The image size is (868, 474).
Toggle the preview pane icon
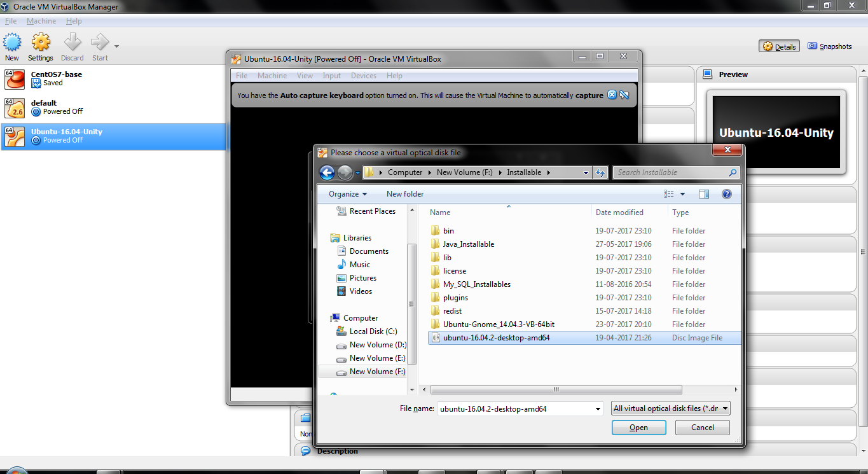tap(704, 194)
